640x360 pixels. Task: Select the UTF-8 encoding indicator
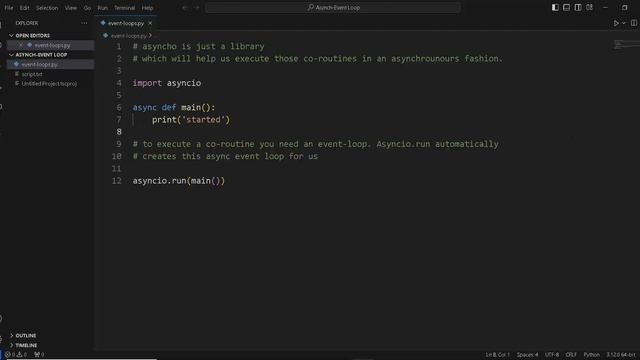click(552, 355)
